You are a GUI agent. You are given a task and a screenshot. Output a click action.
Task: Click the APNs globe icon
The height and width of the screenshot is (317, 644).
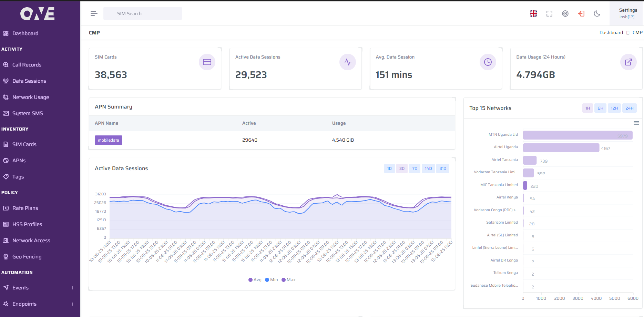pyautogui.click(x=6, y=161)
